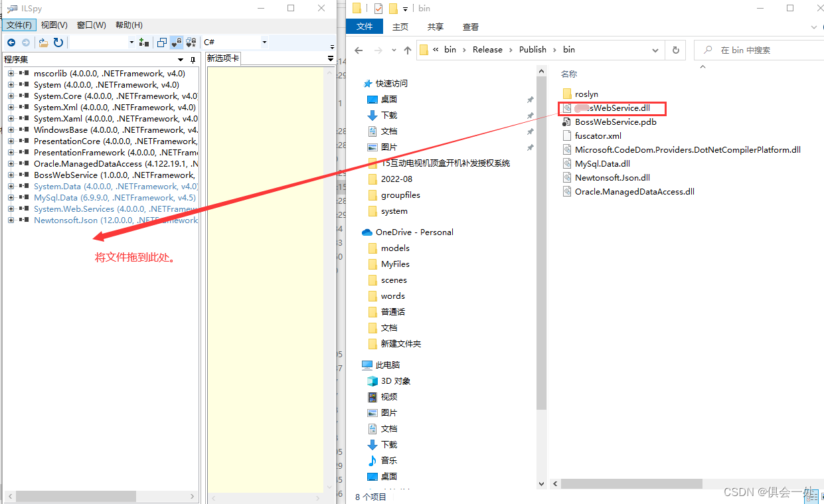This screenshot has height=504, width=824.
Task: Click the open file icon in ILSpy toolbar
Action: tap(42, 42)
